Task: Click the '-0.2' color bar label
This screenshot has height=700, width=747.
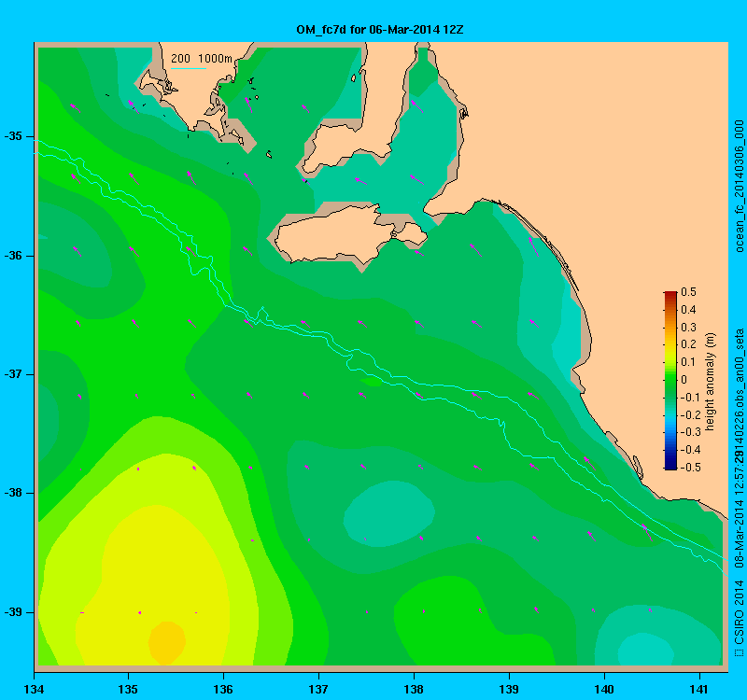Action: click(x=690, y=414)
